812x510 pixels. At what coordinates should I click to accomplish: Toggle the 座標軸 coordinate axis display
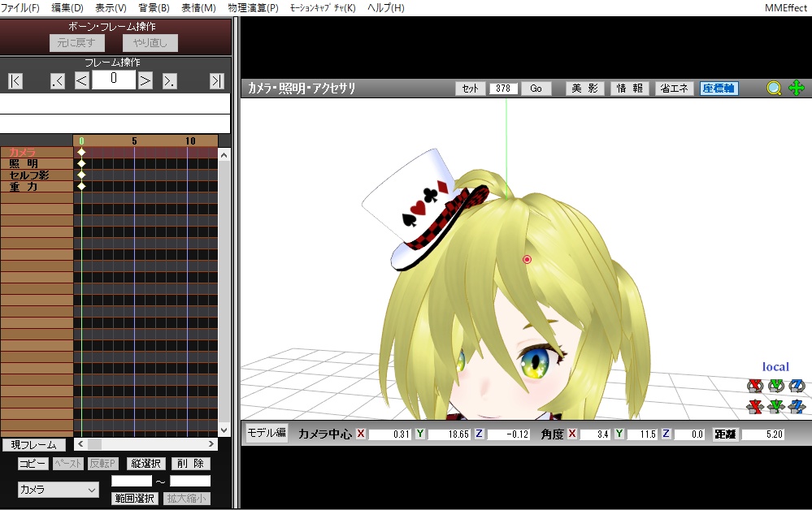tap(718, 88)
